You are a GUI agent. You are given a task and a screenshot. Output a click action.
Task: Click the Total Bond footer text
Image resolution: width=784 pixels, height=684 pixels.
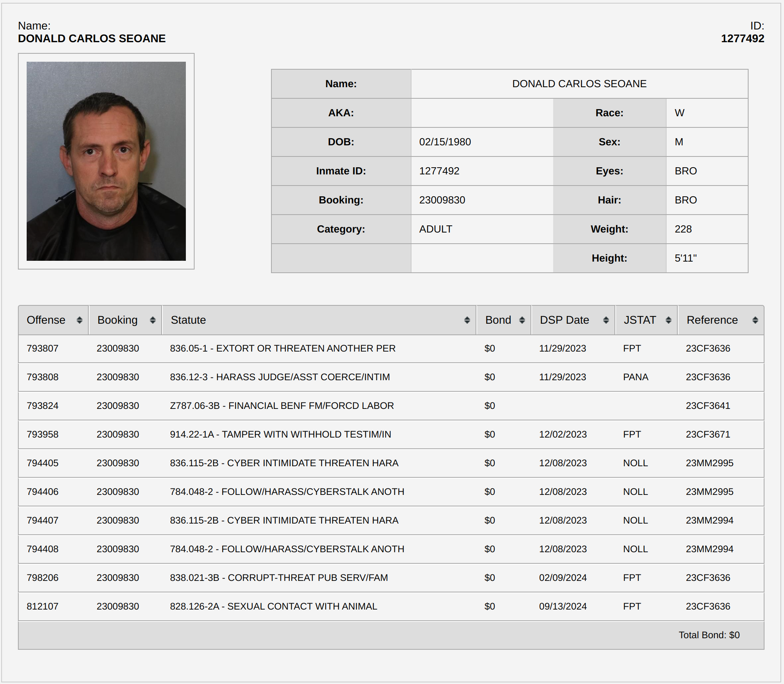click(x=709, y=635)
